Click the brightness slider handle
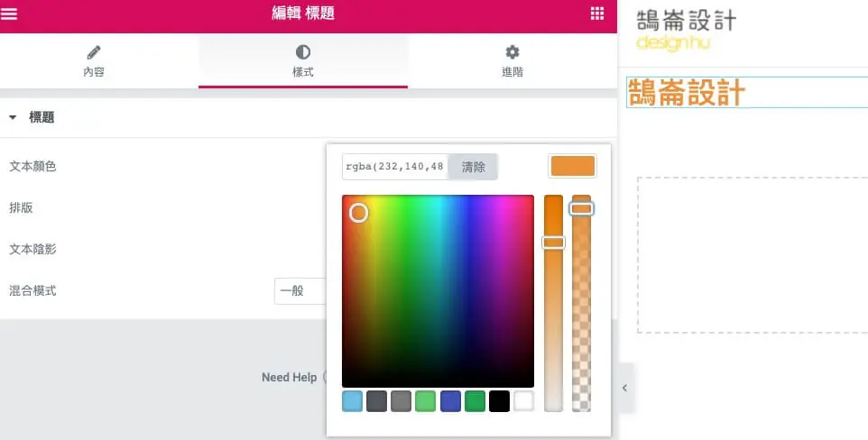 tap(553, 243)
